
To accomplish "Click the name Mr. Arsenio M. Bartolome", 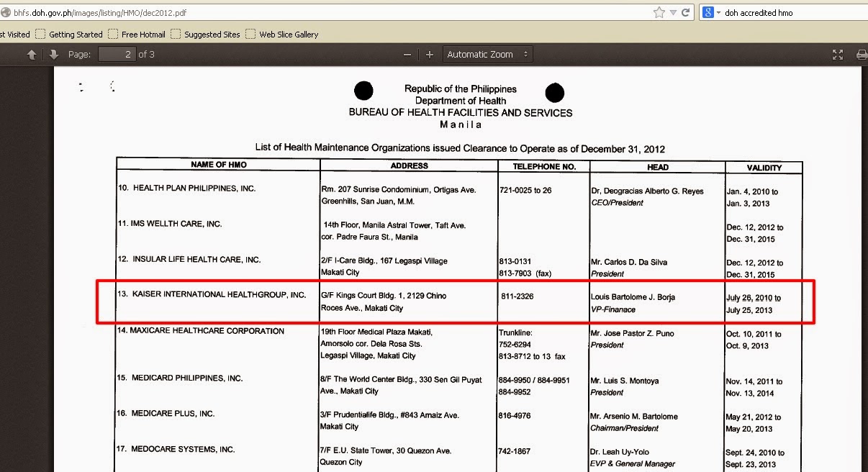I will [x=634, y=416].
